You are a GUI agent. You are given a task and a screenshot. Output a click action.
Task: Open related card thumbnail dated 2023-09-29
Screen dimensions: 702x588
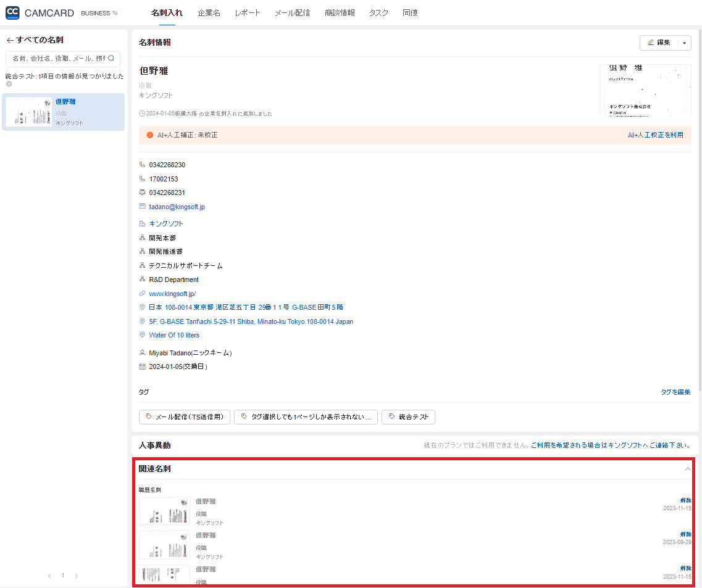[164, 545]
